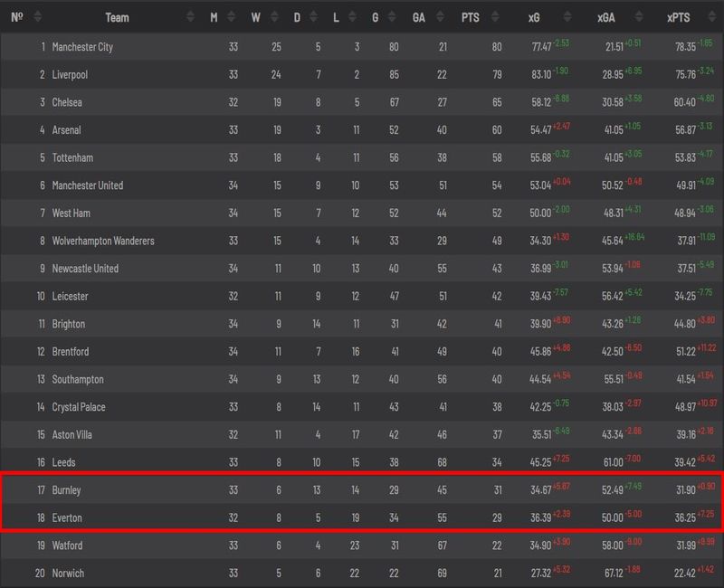Click the descending sort arrow on xPTS column

pyautogui.click(x=710, y=18)
